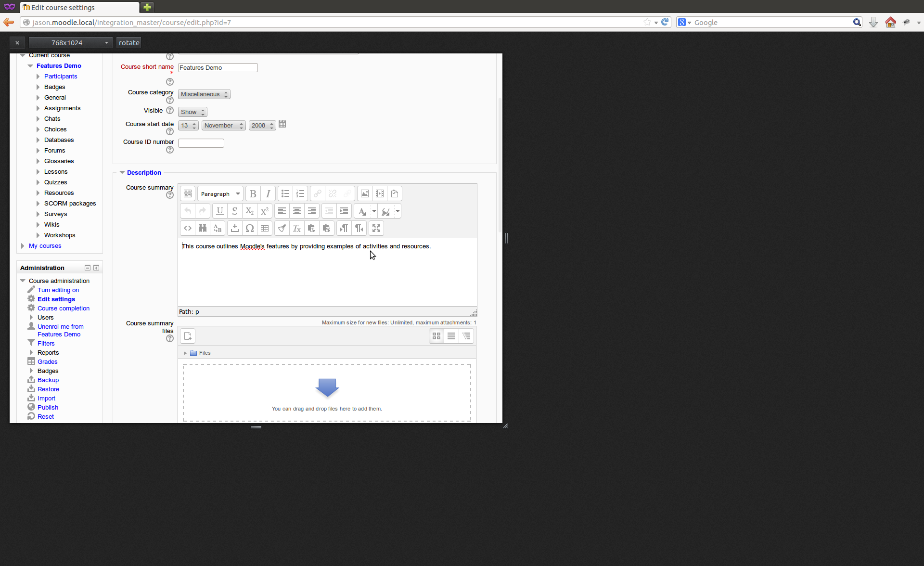The image size is (924, 566).
Task: Expand the My courses tree item
Action: [23, 246]
